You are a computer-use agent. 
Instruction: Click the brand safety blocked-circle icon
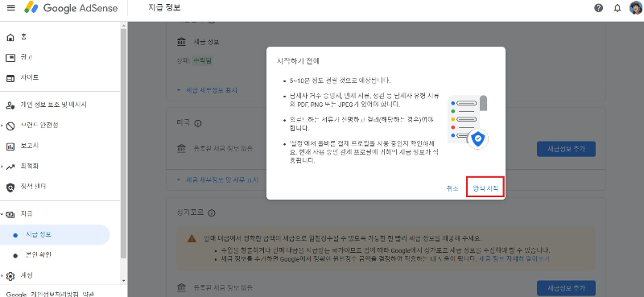pos(10,126)
